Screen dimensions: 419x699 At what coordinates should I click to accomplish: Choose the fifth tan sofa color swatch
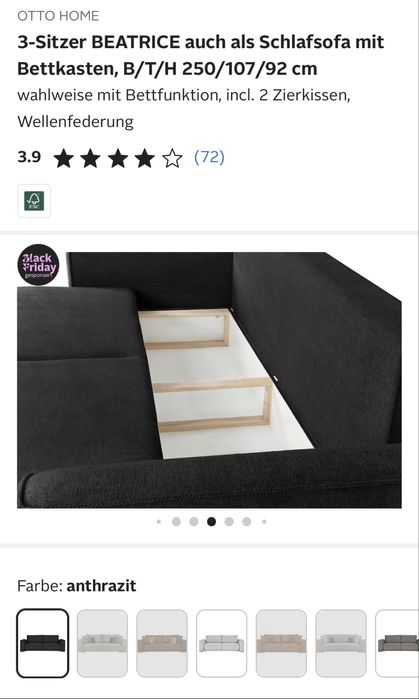281,643
